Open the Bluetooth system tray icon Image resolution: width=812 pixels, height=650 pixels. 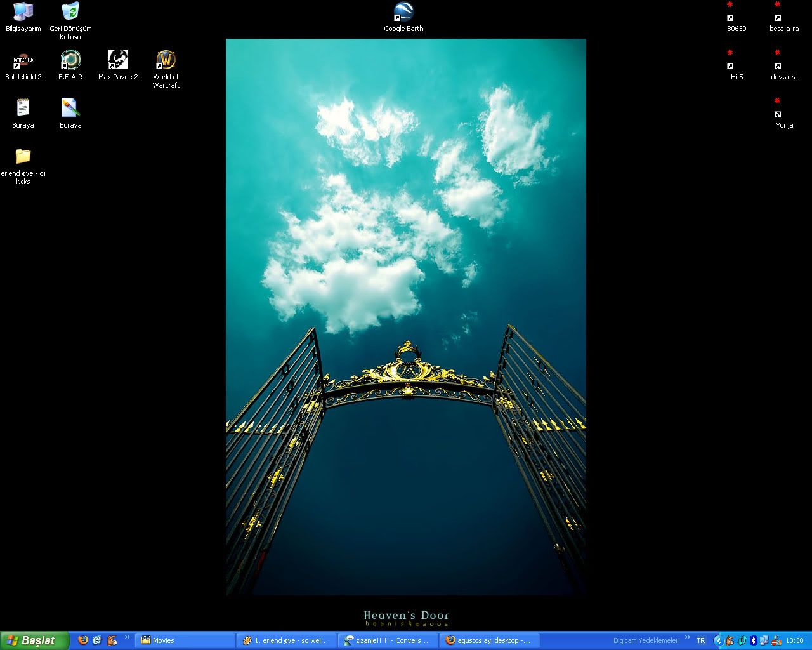click(x=753, y=640)
